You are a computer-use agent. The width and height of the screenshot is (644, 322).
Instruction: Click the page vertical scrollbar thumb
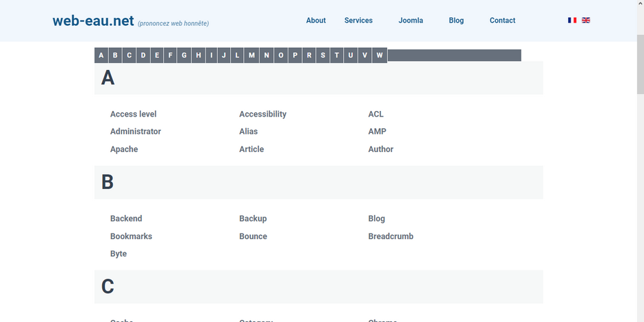pos(641,64)
